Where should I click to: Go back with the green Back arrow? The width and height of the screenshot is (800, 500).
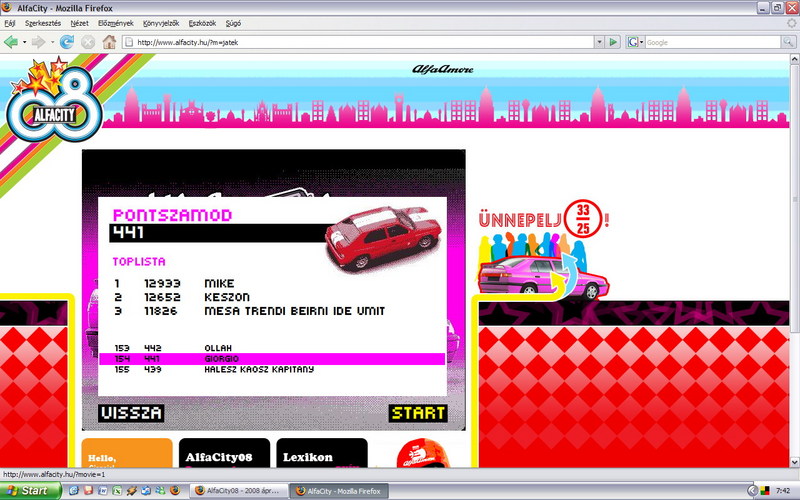pos(11,42)
